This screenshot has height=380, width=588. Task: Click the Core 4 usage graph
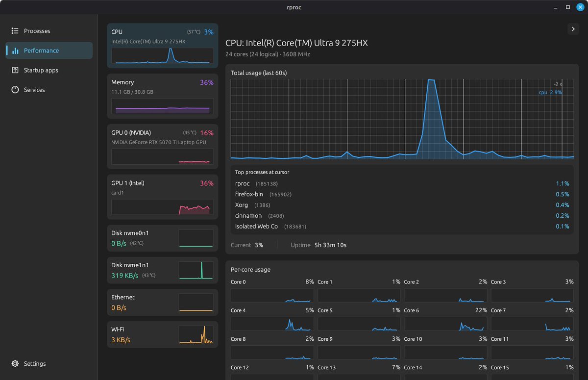pos(272,324)
